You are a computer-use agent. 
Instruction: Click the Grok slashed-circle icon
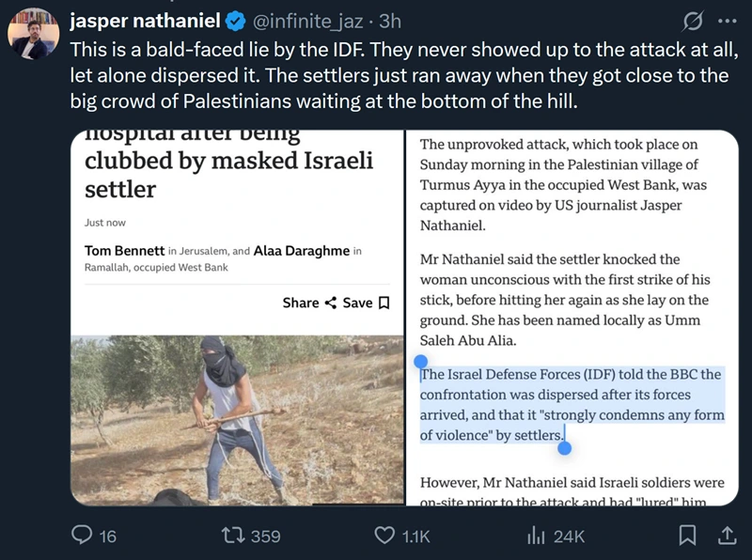click(x=693, y=21)
